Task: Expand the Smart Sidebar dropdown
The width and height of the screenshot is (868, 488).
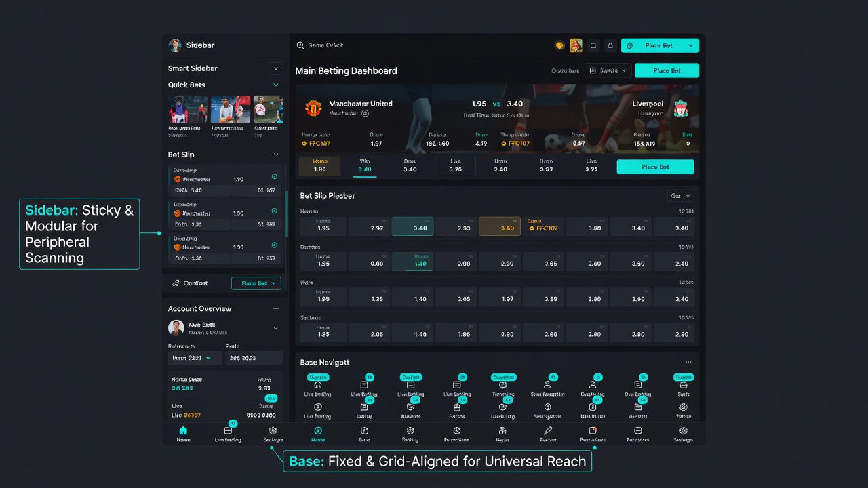Action: 275,68
